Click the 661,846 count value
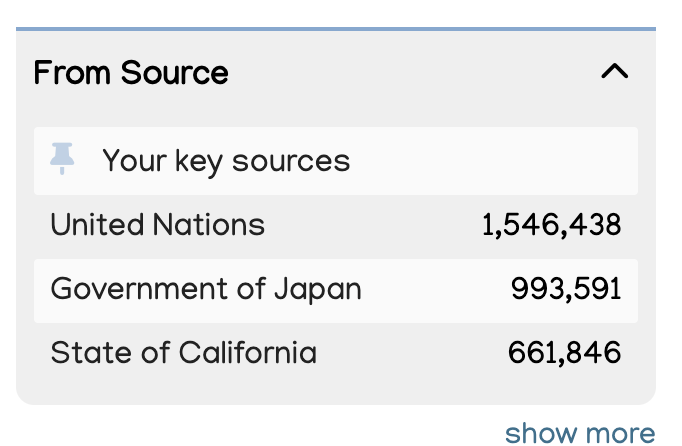Screen dimensions: 682x446 (565, 353)
